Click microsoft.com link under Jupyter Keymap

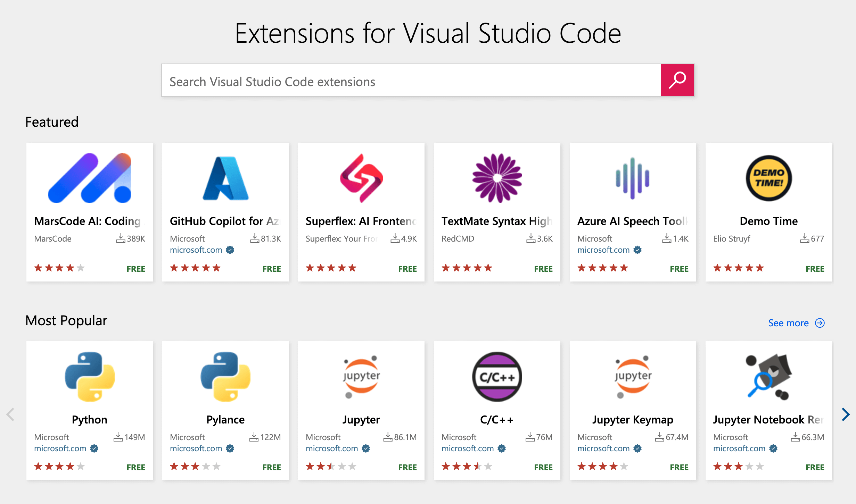pyautogui.click(x=603, y=448)
